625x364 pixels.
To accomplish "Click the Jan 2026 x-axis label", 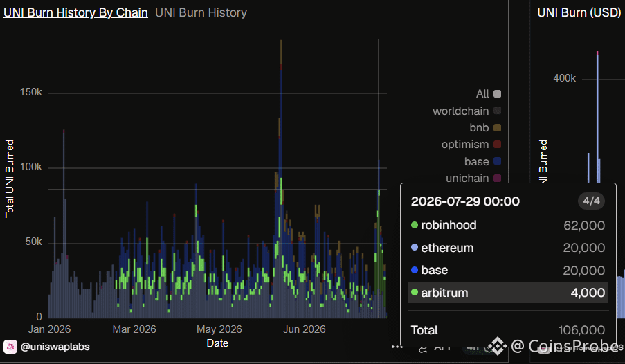I will pyautogui.click(x=49, y=329).
